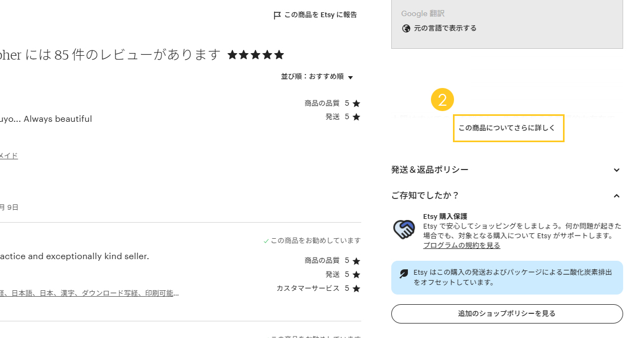
Task: Click the truncated tags link 写経、日本語、日本、漢字
Action: 89,293
